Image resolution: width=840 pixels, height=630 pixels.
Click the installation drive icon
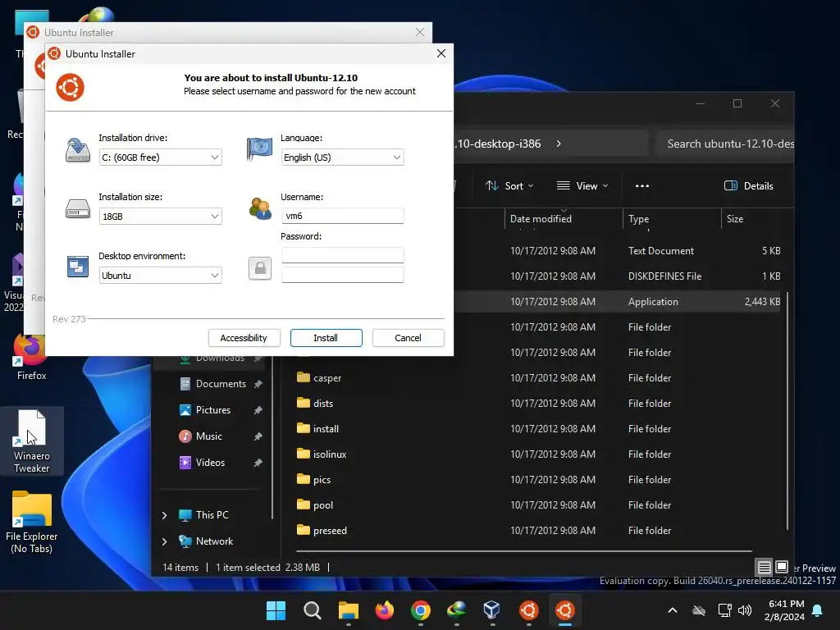pos(78,150)
